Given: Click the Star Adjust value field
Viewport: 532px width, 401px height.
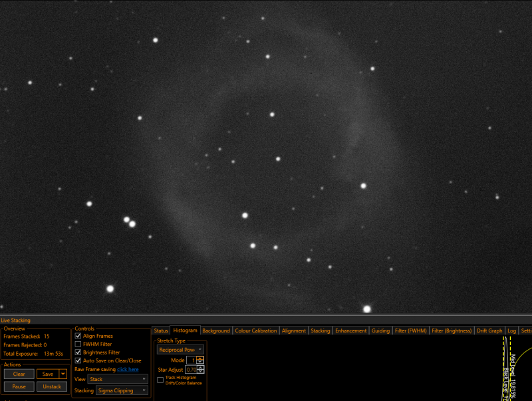Looking at the screenshot, I should coord(192,370).
